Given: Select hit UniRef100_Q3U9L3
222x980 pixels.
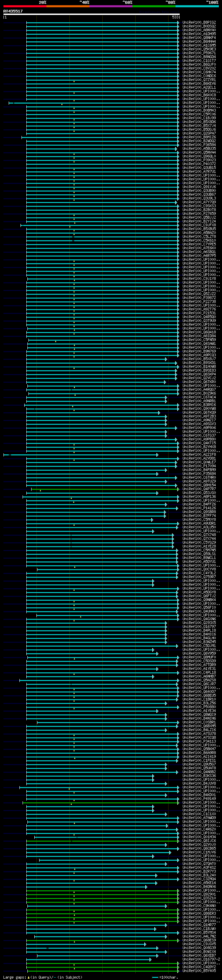Looking at the screenshot, I should [x=199, y=198].
